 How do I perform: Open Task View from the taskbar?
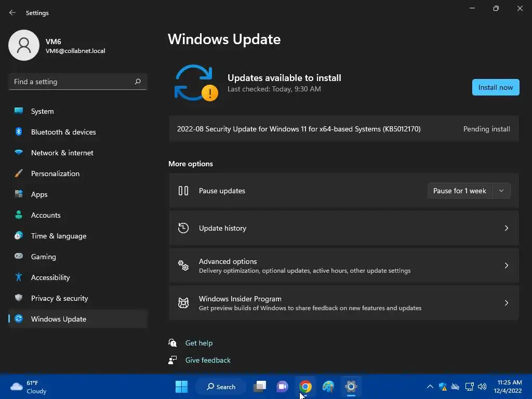(x=260, y=387)
